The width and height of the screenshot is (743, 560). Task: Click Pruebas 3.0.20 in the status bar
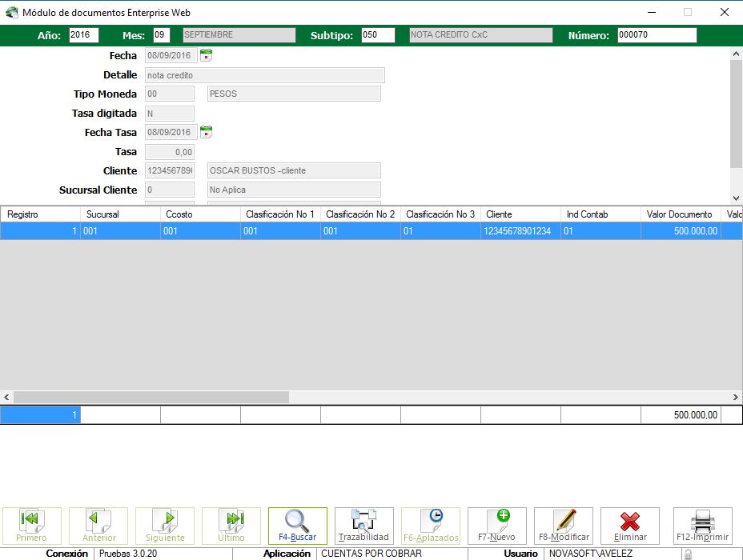click(128, 554)
